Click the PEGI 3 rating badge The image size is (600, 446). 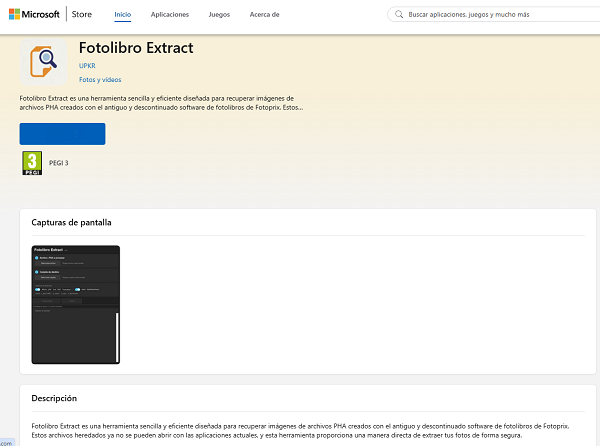point(32,163)
